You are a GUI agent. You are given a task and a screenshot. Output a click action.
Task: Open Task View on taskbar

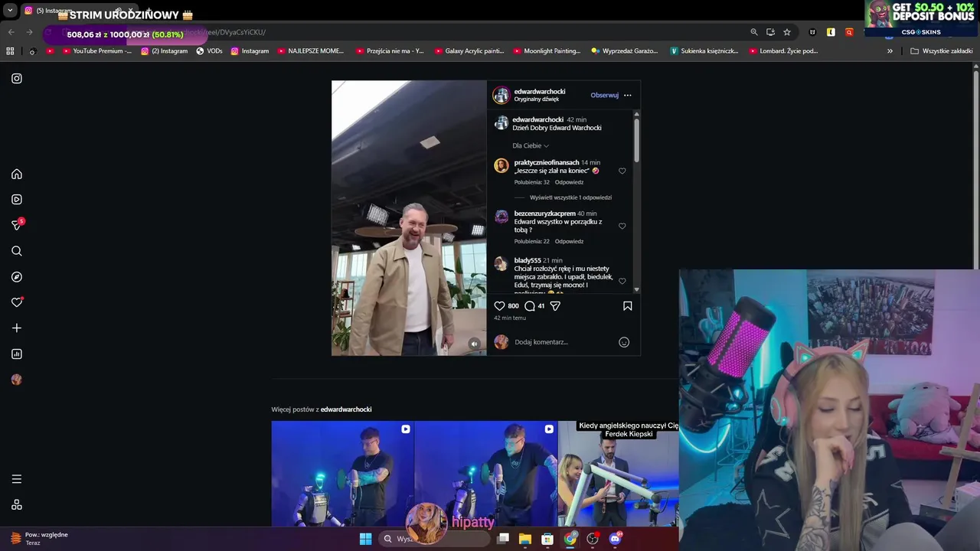[503, 539]
